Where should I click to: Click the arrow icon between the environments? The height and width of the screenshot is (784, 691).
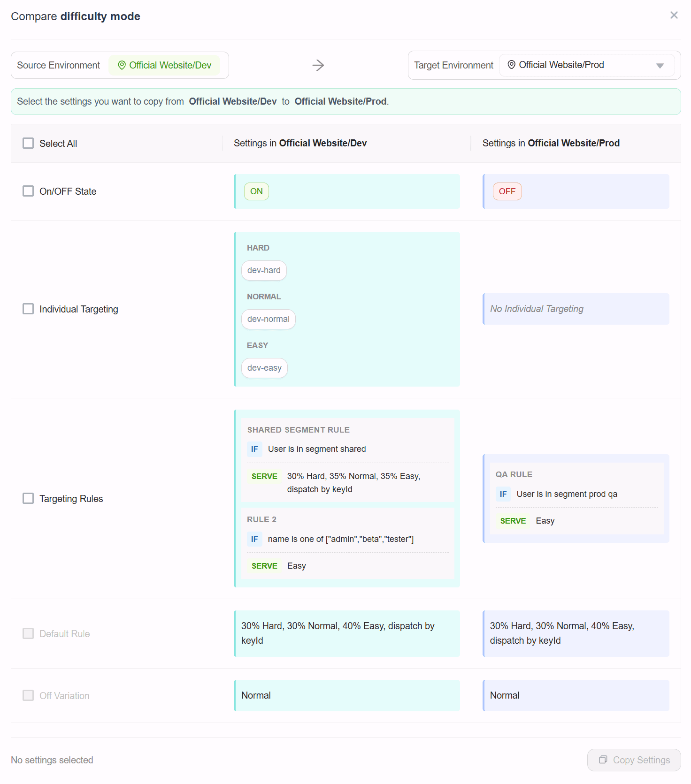318,65
